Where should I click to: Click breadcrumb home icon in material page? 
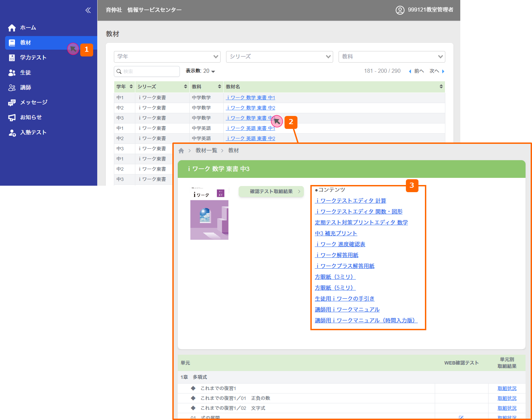pyautogui.click(x=181, y=151)
